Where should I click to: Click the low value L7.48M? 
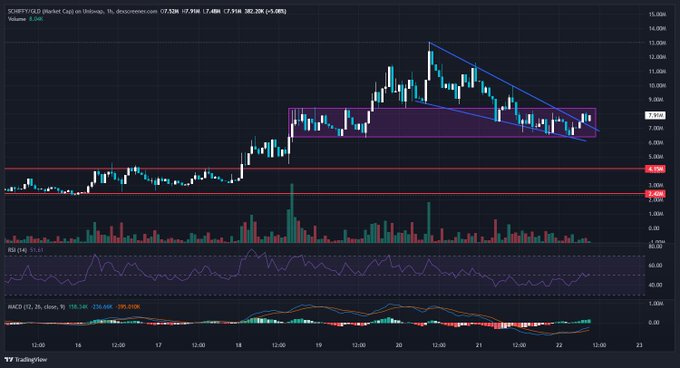click(211, 12)
